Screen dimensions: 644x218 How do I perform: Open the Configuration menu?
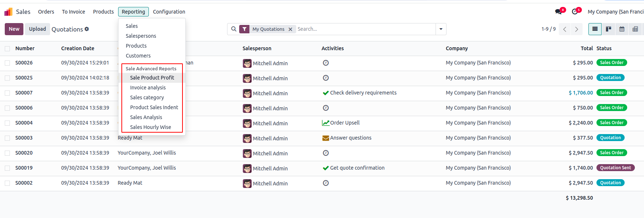[169, 12]
